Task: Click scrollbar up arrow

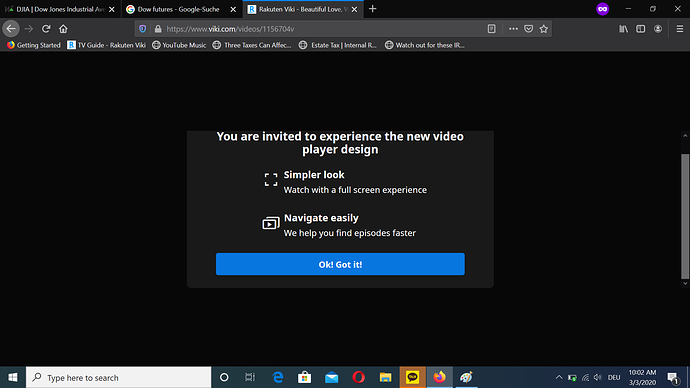Action: click(685, 136)
